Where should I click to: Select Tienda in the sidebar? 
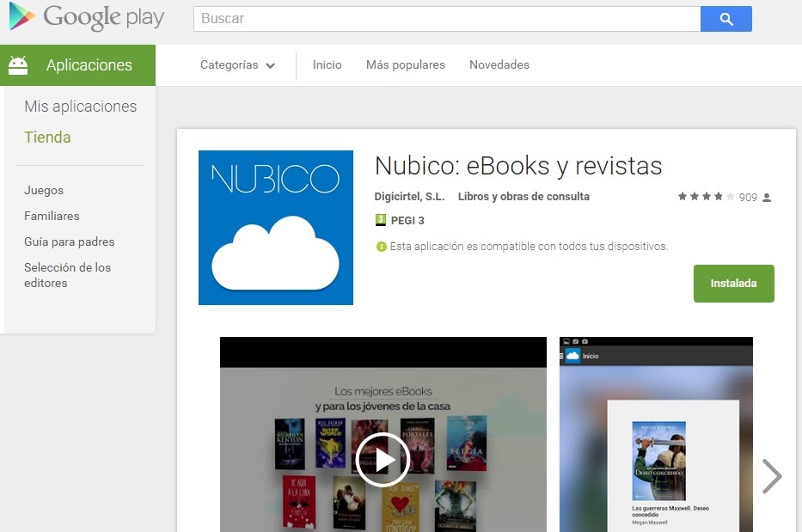[46, 137]
